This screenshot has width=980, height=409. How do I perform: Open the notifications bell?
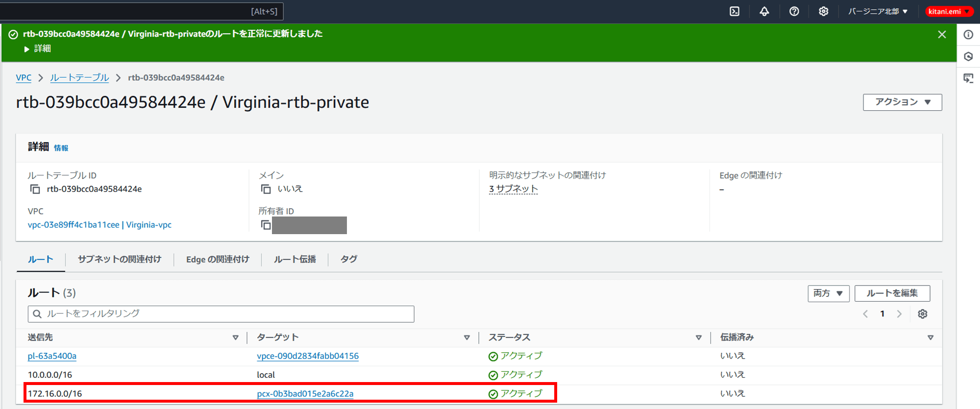(x=764, y=11)
